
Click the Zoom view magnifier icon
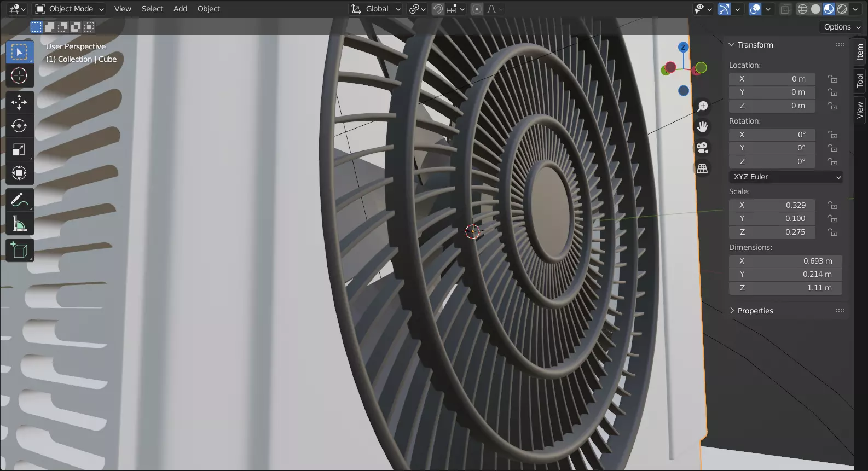(702, 106)
